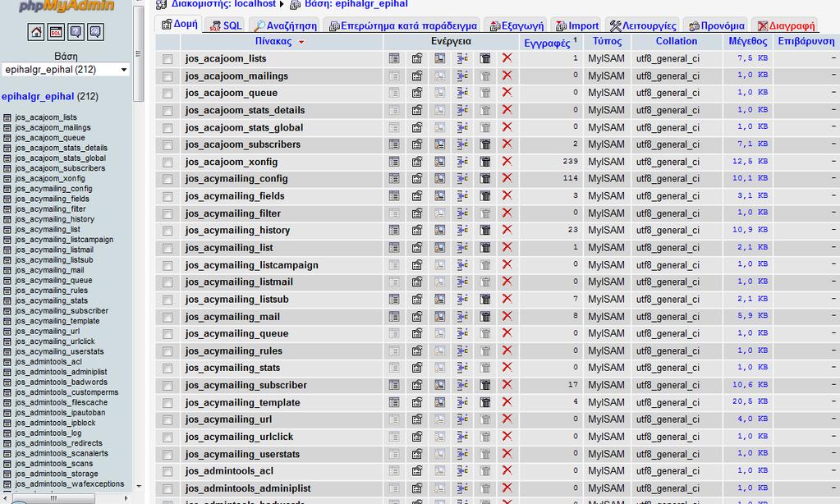The image size is (840, 504).
Task: Drop the jos_acymailing_filter table
Action: point(507,213)
